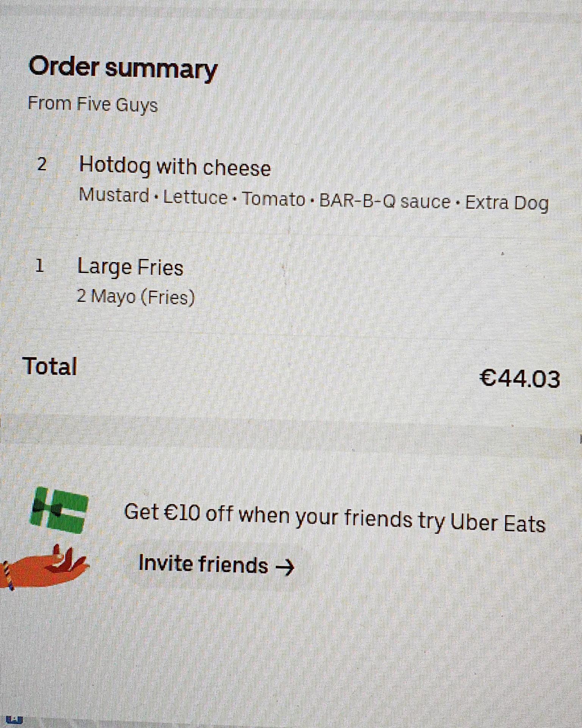Screen dimensions: 582x728
Task: Click the Mustard topping text
Action: click(x=114, y=195)
